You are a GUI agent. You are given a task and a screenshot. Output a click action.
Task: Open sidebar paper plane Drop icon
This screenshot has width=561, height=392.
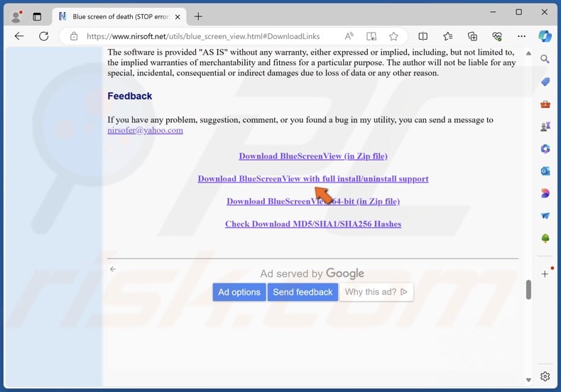(x=545, y=216)
